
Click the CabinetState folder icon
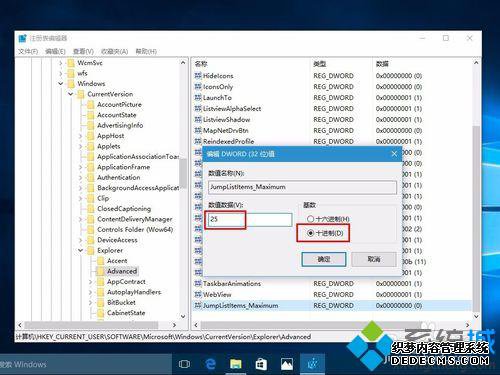[x=100, y=313]
